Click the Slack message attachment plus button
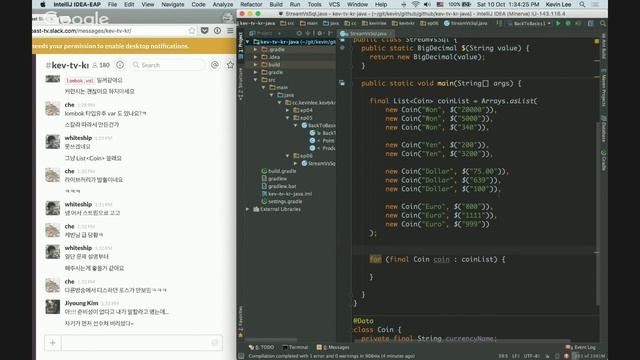640x360 pixels. pyautogui.click(x=53, y=343)
